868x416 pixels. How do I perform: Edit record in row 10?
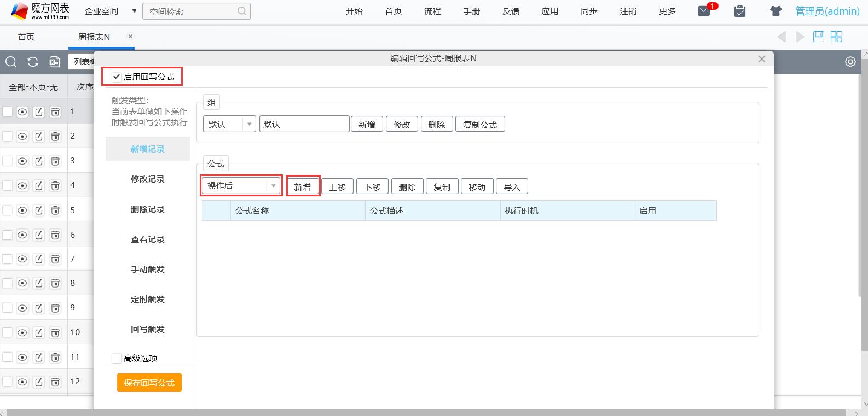coord(39,332)
